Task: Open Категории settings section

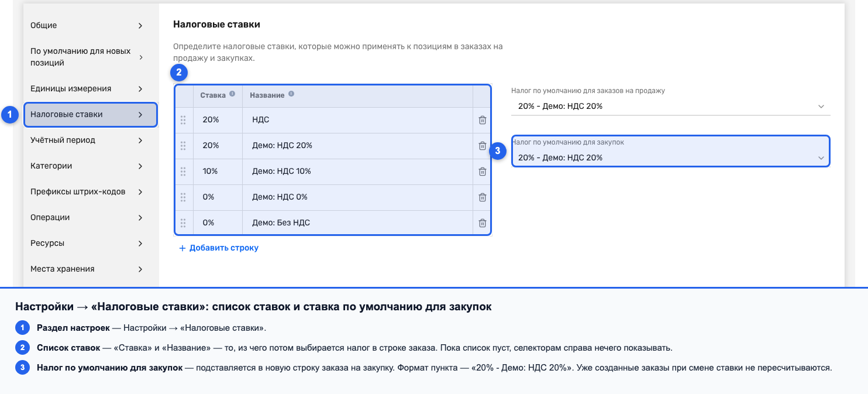Action: pyautogui.click(x=91, y=166)
